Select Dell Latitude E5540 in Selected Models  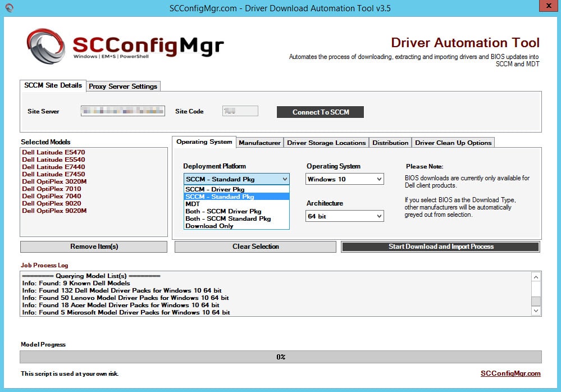point(54,159)
